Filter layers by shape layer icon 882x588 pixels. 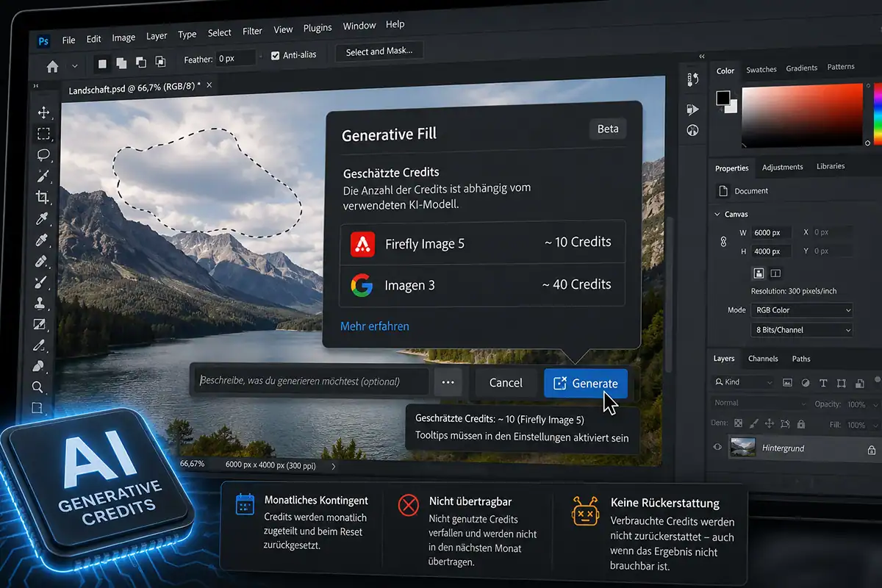point(841,382)
